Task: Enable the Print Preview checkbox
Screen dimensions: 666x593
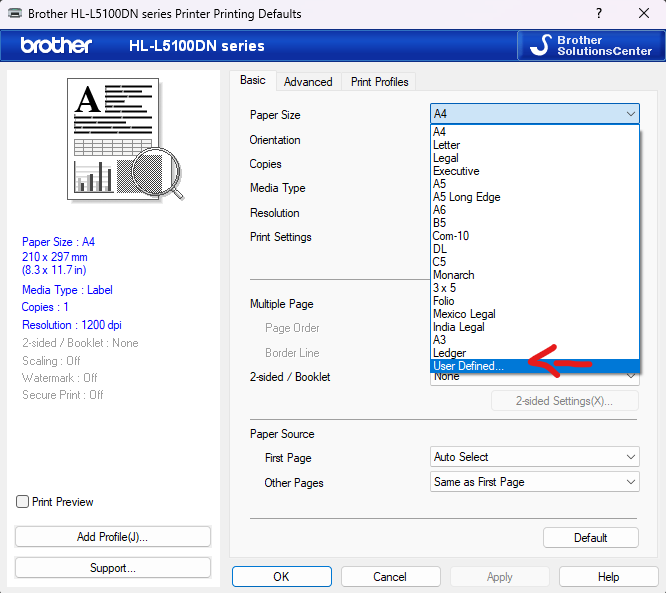Action: point(23,502)
